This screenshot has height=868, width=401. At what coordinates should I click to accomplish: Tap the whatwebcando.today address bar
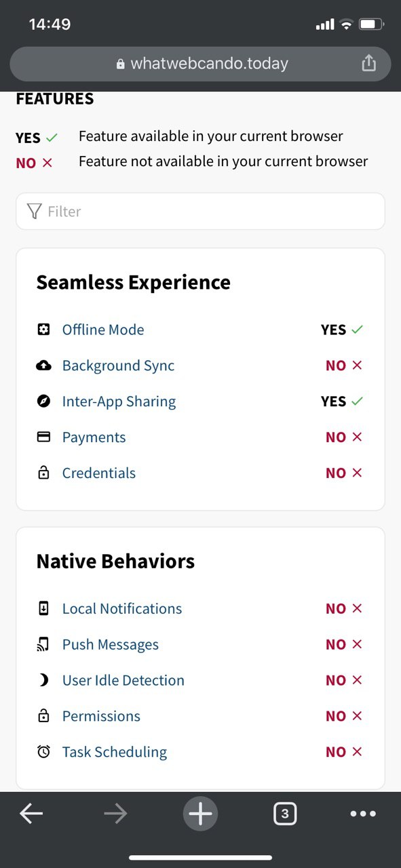[x=200, y=64]
